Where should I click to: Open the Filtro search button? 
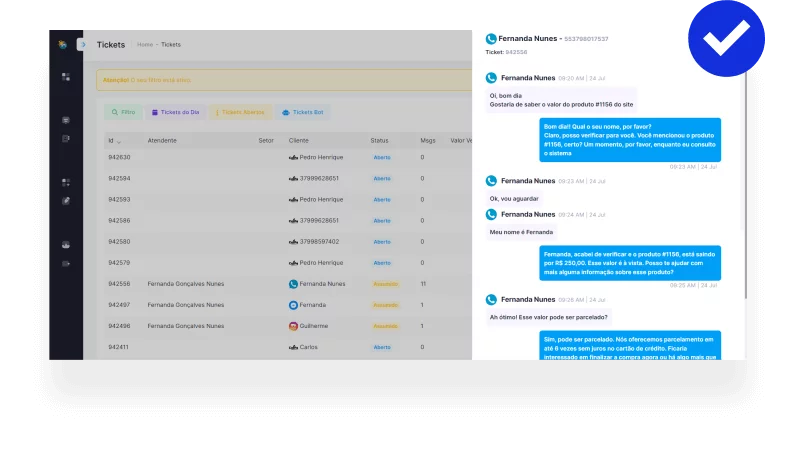(124, 112)
